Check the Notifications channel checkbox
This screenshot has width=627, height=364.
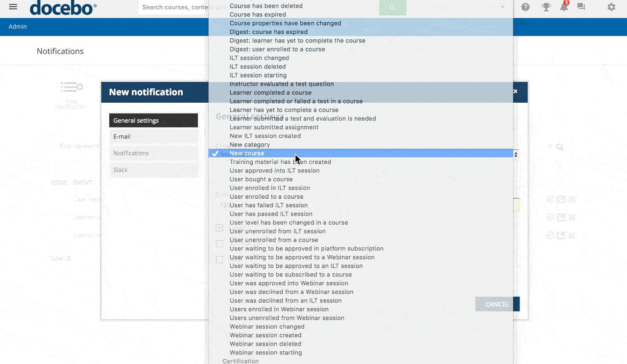coord(219,243)
